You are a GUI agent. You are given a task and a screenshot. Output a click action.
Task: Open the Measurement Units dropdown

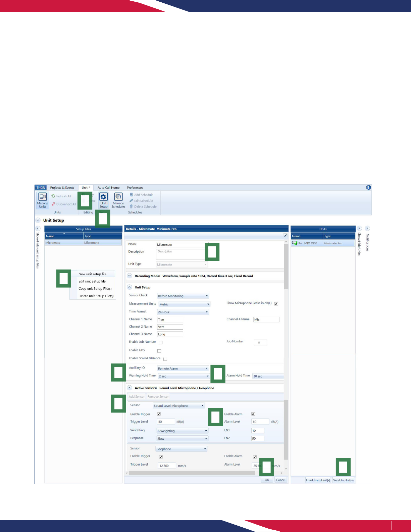click(x=184, y=304)
